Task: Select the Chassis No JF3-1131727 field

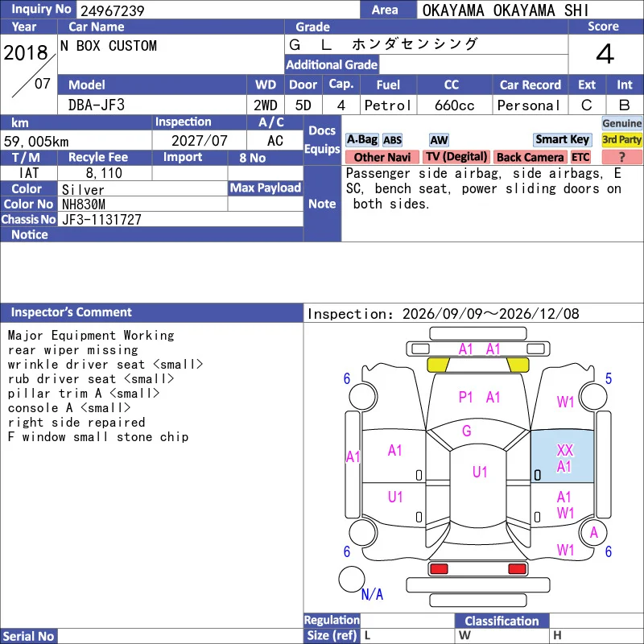Action: pyautogui.click(x=180, y=219)
